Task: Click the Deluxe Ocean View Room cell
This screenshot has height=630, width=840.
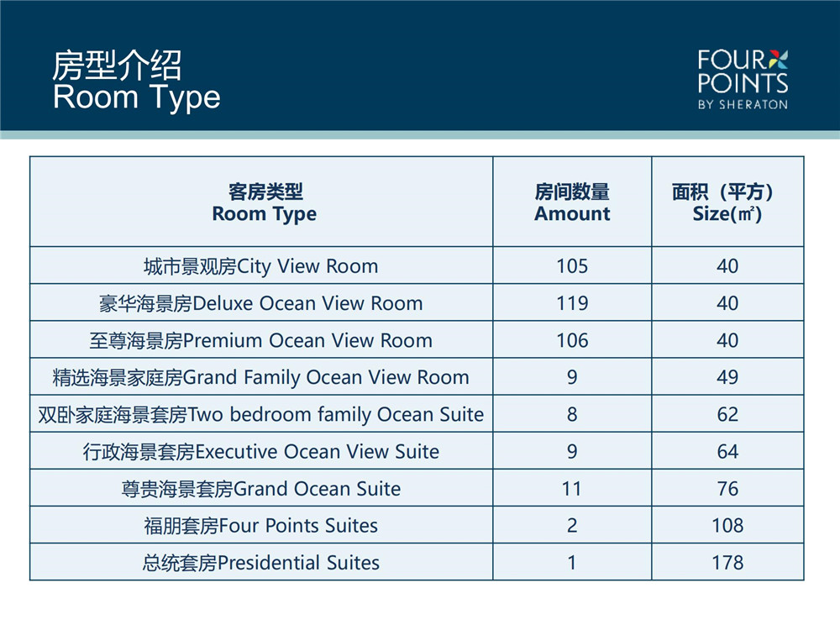Action: [x=261, y=303]
